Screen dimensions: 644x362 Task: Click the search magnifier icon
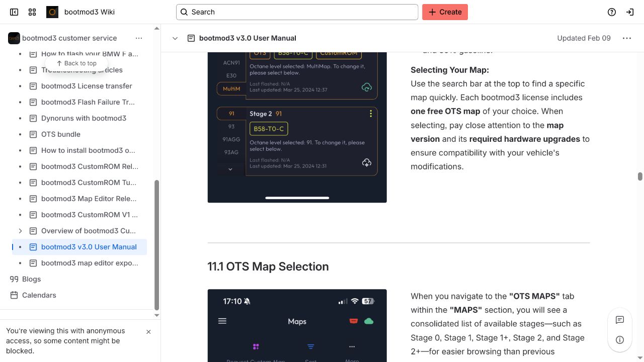(x=184, y=12)
